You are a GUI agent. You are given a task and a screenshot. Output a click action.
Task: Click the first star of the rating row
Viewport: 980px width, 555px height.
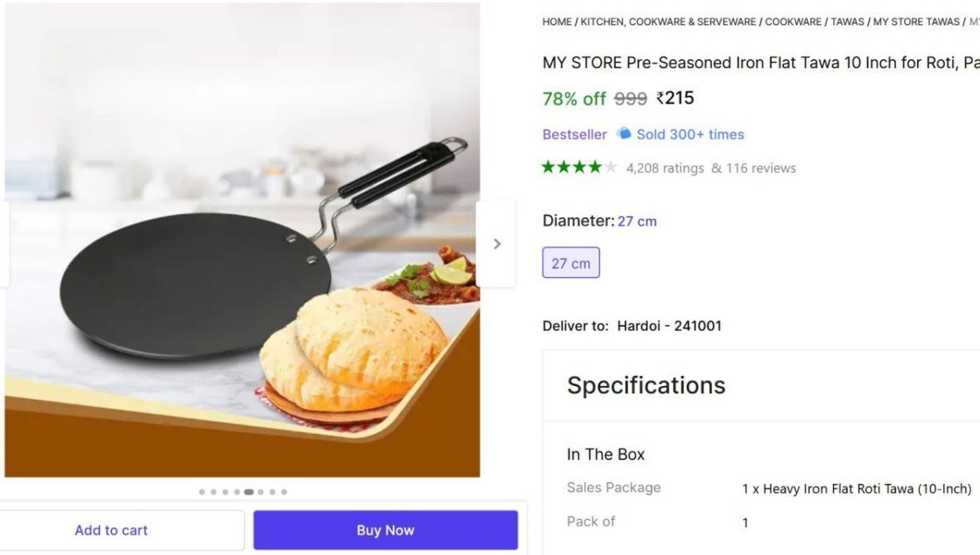547,167
